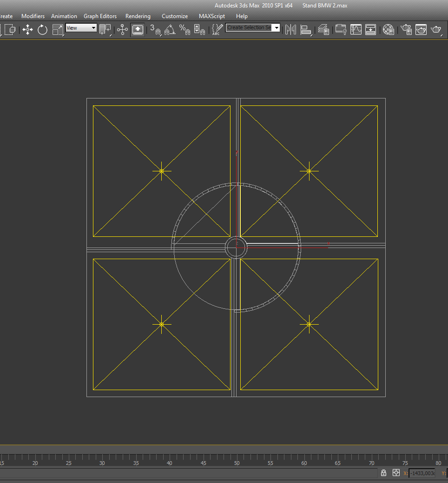Click frame 35 on the timeline
The height and width of the screenshot is (483, 448).
click(x=136, y=463)
